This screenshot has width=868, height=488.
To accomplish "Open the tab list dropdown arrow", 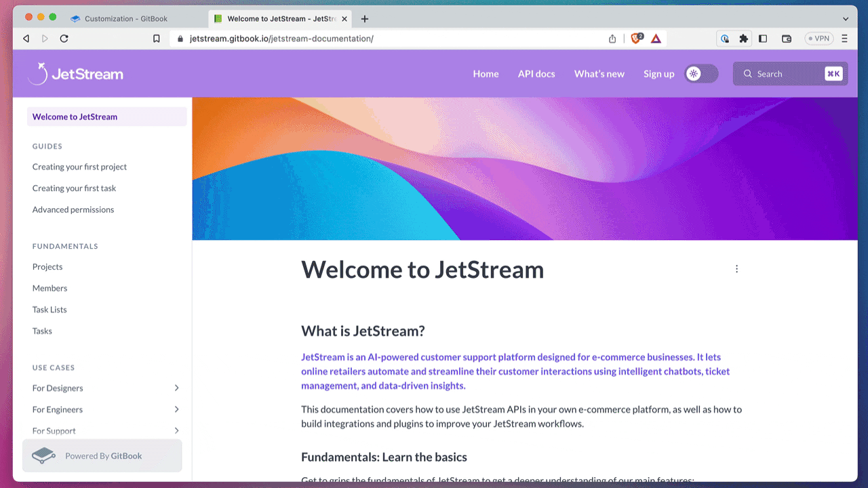I will [846, 19].
